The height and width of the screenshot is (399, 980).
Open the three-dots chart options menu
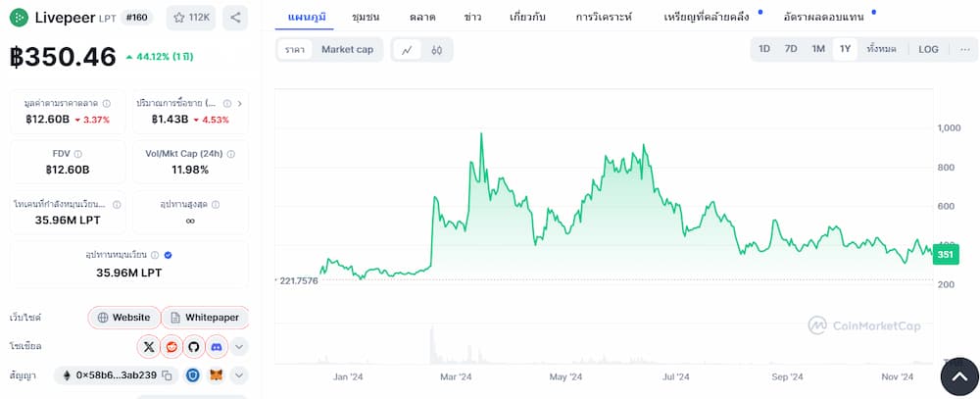965,49
